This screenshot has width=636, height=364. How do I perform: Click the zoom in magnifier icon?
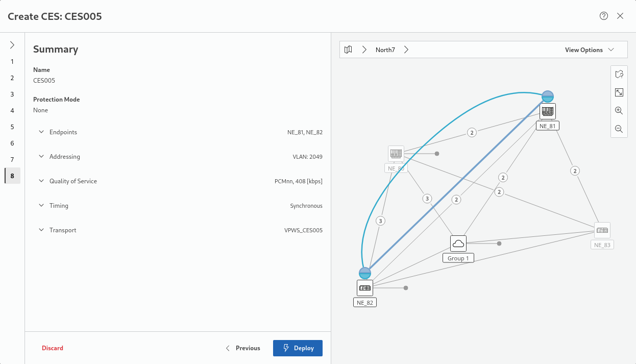[619, 111]
